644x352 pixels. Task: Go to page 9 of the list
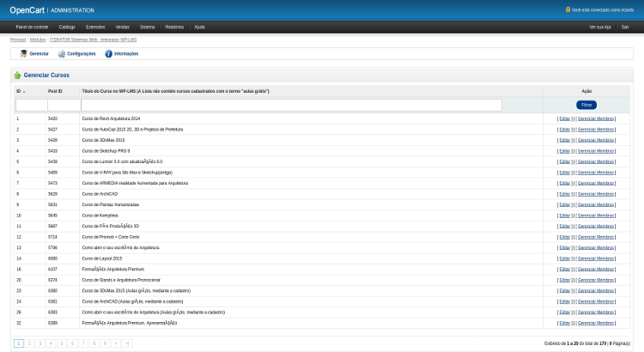point(105,343)
